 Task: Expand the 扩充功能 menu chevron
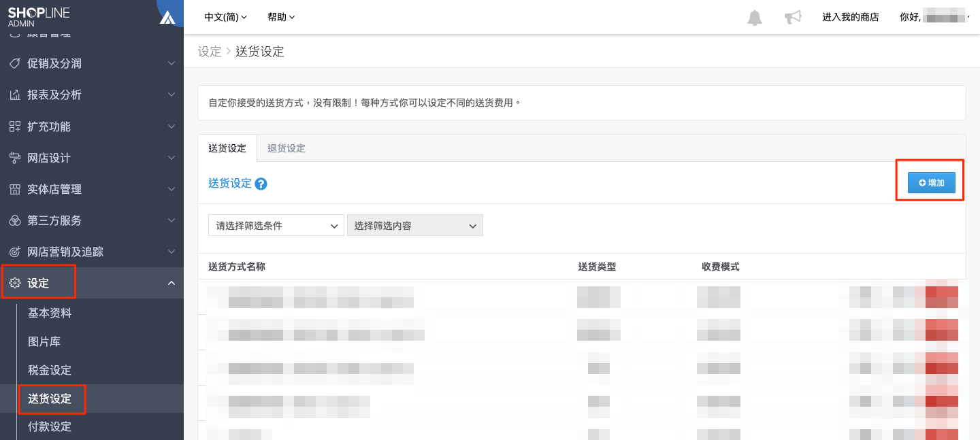tap(171, 126)
